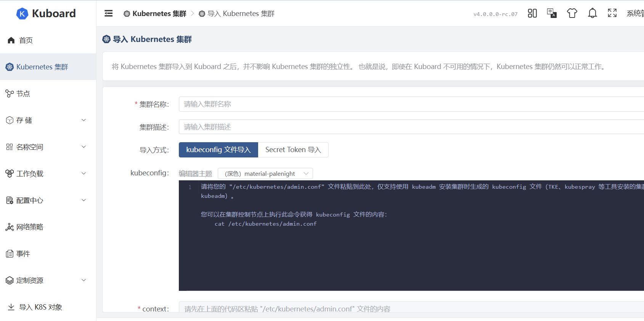Collapse the sidebar with the hamburger icon
The height and width of the screenshot is (321, 644).
(109, 13)
